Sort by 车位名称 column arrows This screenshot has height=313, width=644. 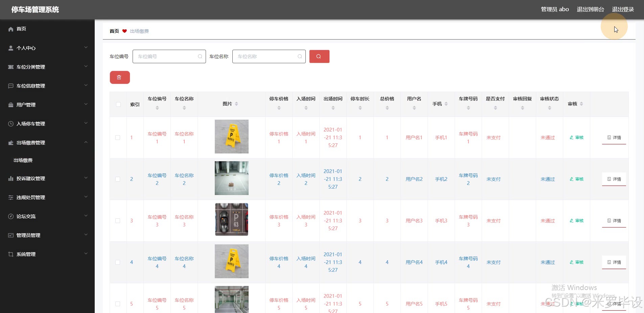[x=184, y=108]
